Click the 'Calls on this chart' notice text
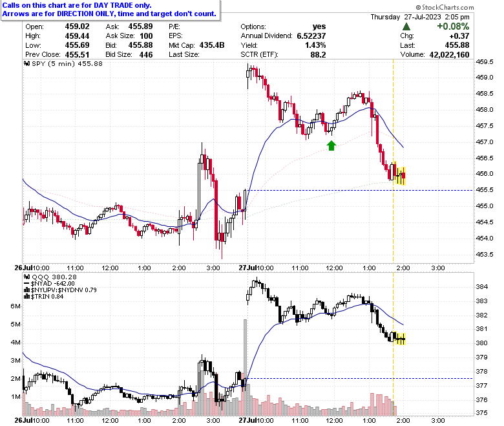Screen dimensions: 504x426 77,5
